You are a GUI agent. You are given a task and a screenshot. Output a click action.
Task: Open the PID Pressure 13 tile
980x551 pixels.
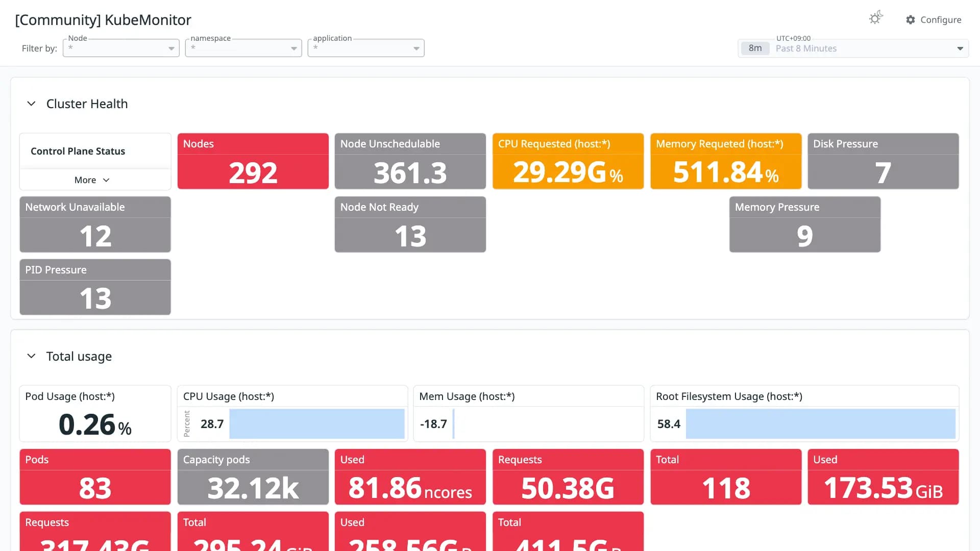tap(95, 287)
